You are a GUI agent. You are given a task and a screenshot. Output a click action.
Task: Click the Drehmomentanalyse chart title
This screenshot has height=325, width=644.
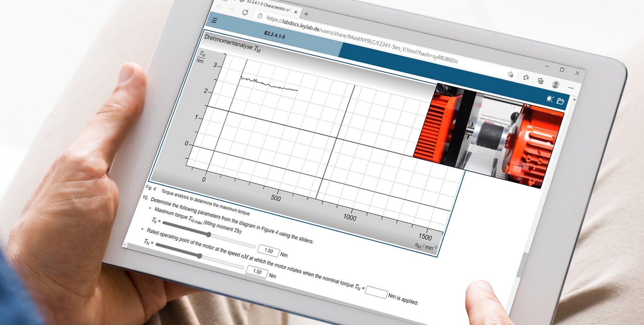tap(232, 44)
